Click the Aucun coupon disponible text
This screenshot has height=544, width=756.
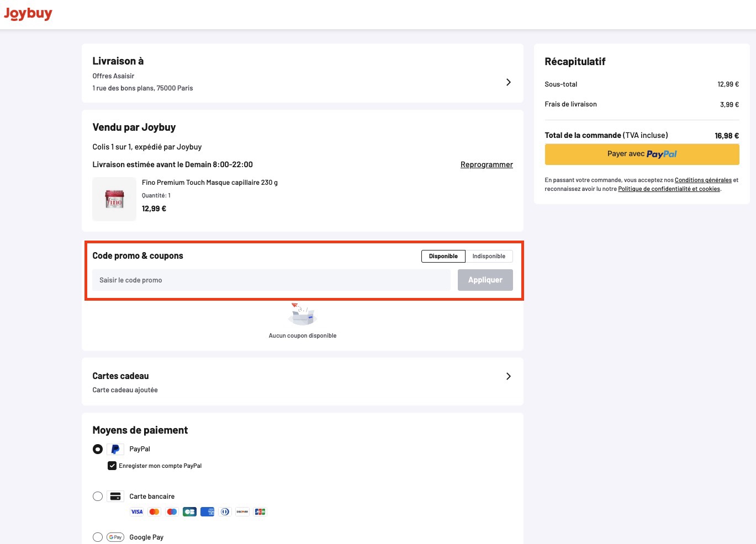pos(303,335)
